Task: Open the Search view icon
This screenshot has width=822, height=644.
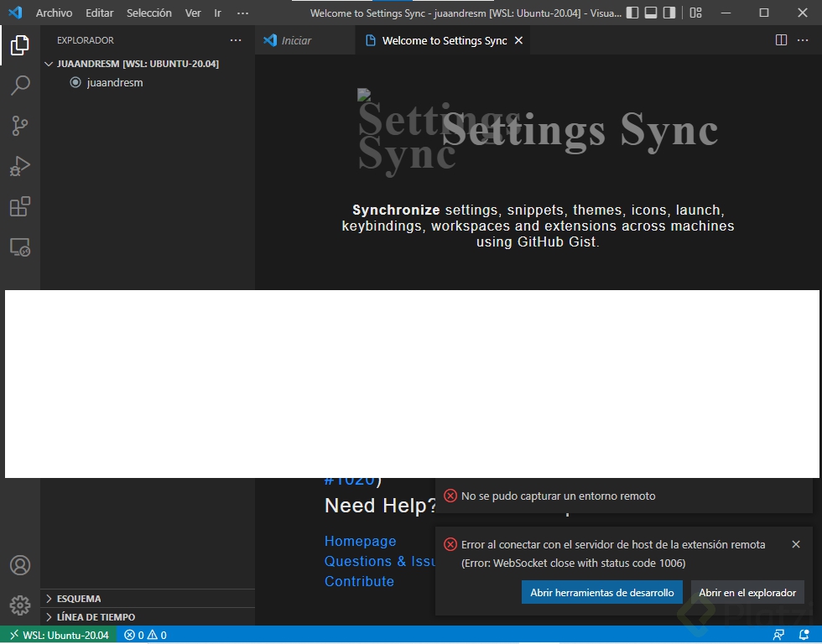Action: coord(20,86)
